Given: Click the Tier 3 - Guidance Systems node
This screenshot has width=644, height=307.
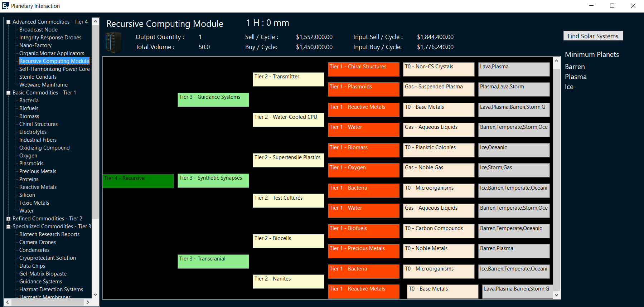Looking at the screenshot, I should point(213,100).
